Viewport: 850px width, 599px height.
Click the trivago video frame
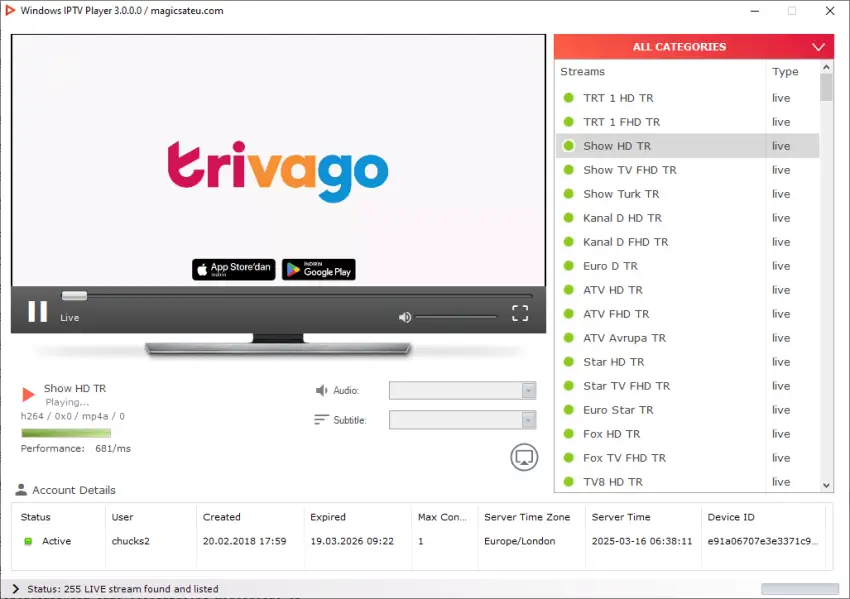[x=278, y=160]
